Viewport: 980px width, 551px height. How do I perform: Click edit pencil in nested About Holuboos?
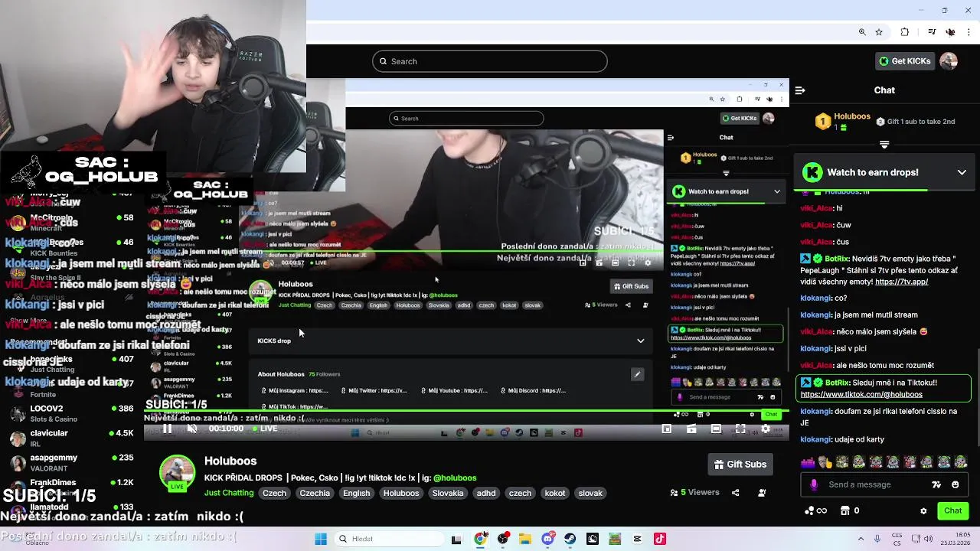click(x=636, y=374)
